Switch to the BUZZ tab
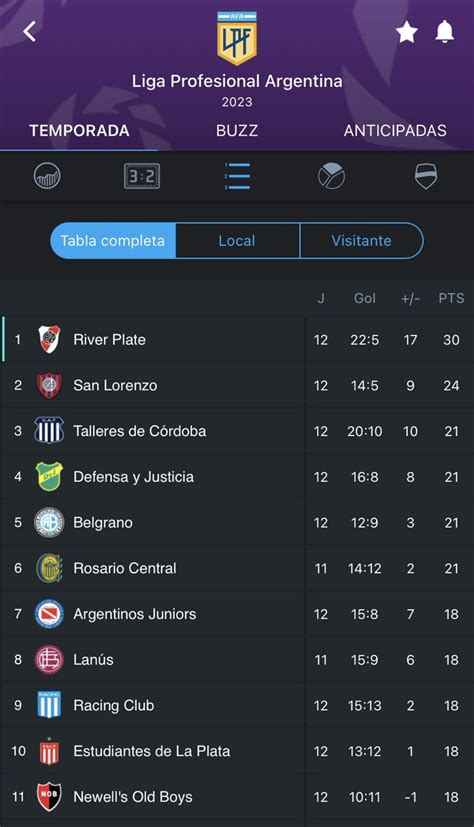 pyautogui.click(x=237, y=131)
